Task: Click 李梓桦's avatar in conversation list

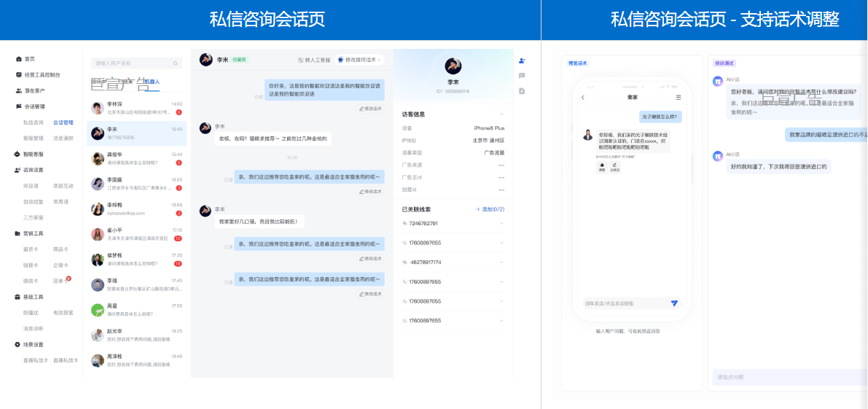Action: click(x=98, y=209)
